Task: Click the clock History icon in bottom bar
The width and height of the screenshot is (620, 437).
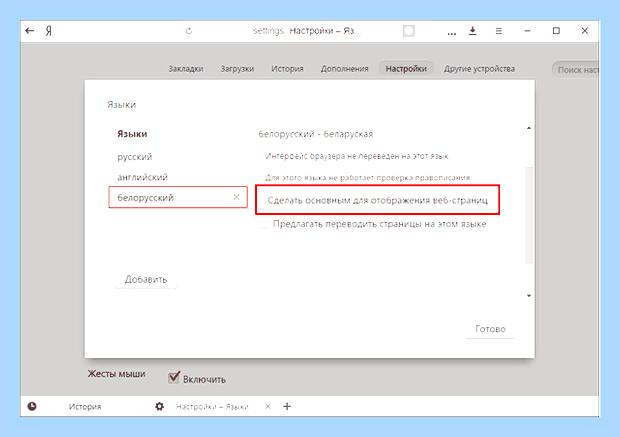Action: (x=32, y=406)
